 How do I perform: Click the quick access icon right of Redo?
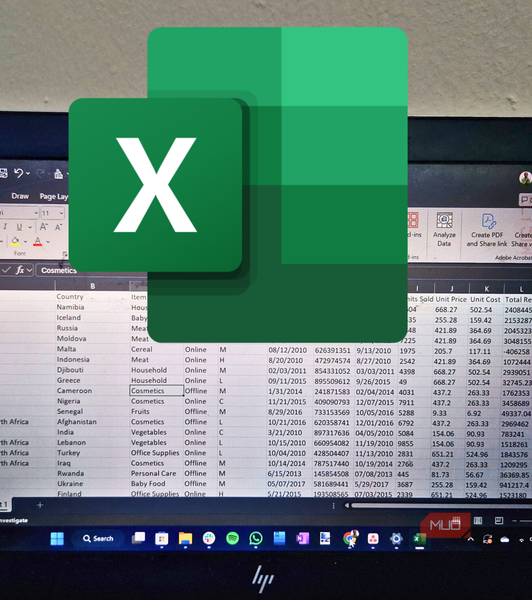(x=59, y=174)
